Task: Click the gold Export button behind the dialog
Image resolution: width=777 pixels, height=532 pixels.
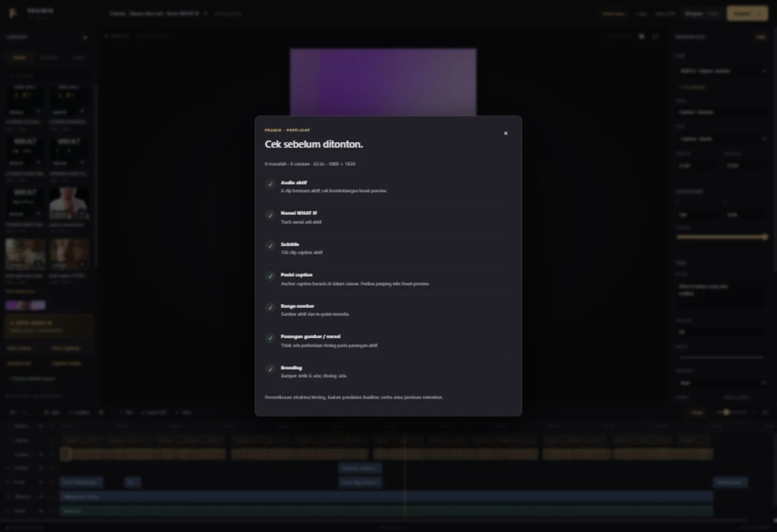Action: click(747, 13)
